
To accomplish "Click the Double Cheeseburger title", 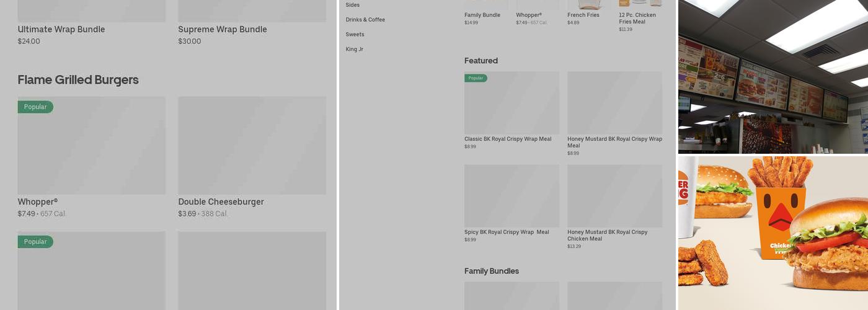I will [x=221, y=201].
